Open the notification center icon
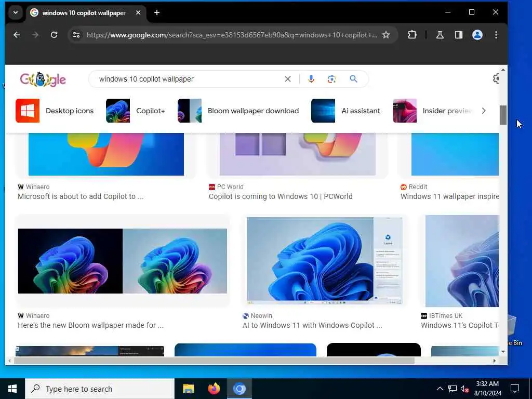Viewport: 532px width, 399px height. pos(515,389)
